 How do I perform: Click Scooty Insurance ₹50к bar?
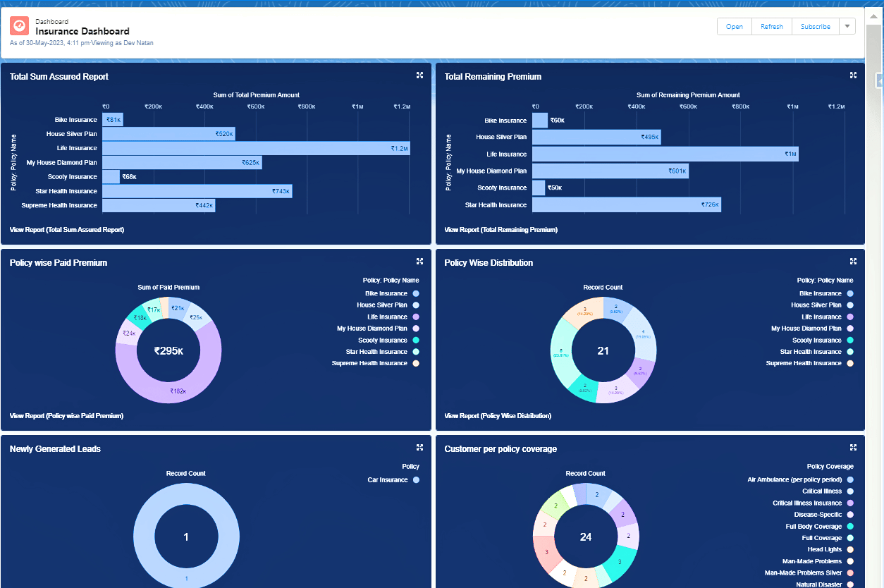point(539,188)
